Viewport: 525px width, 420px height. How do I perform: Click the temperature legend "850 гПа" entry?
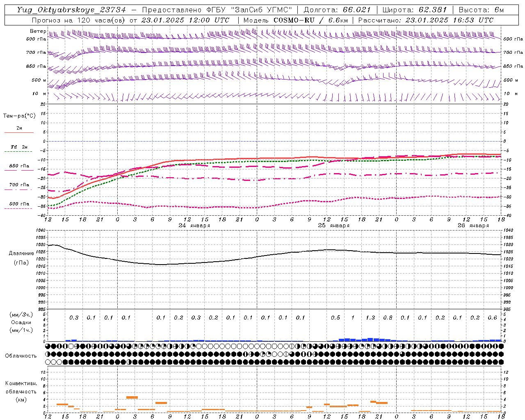[19, 166]
